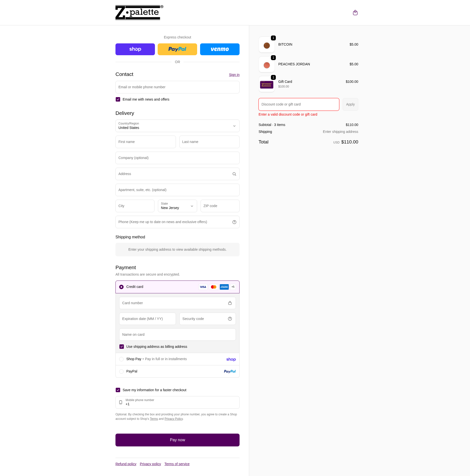
Task: Click the Z-palette logo
Action: tap(139, 12)
